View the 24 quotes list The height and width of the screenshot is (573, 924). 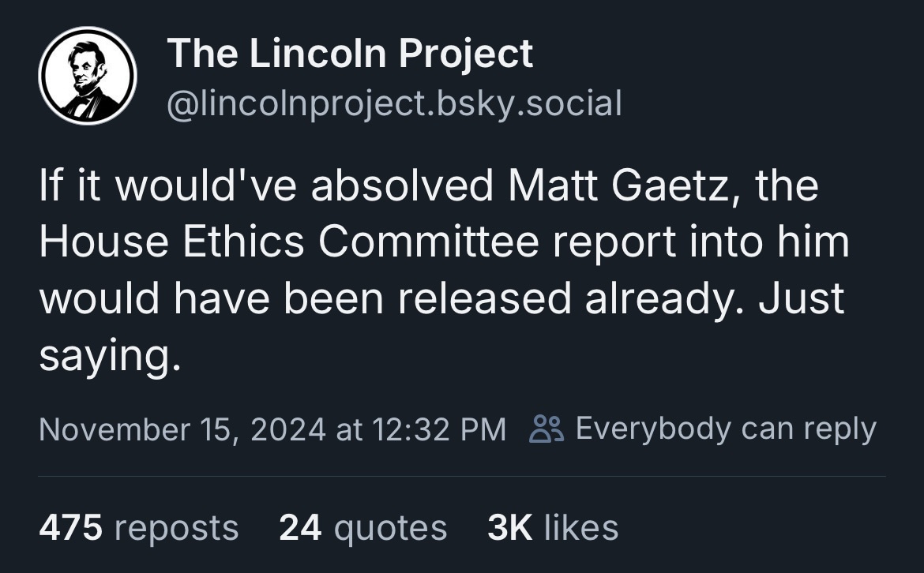coord(363,527)
